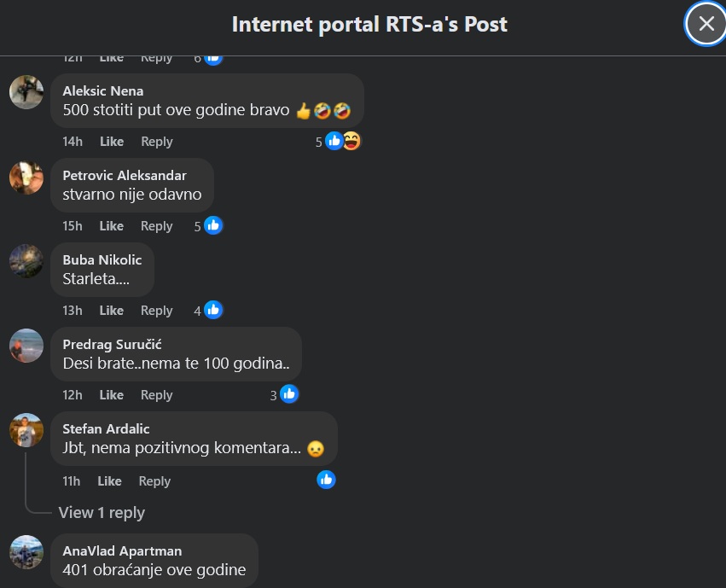Screen dimensions: 726x588
Task: Open like reactions on Predrag Suručić's comment
Action: click(x=289, y=394)
